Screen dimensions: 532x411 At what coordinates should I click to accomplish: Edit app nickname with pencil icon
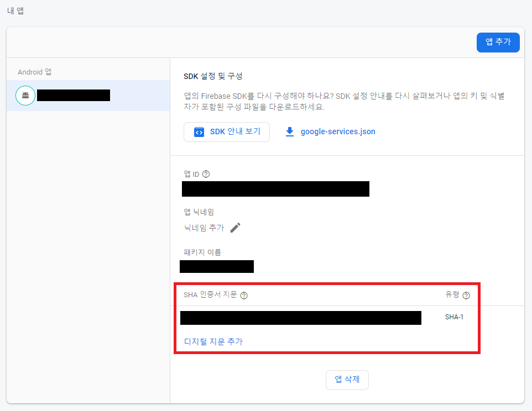pos(235,228)
